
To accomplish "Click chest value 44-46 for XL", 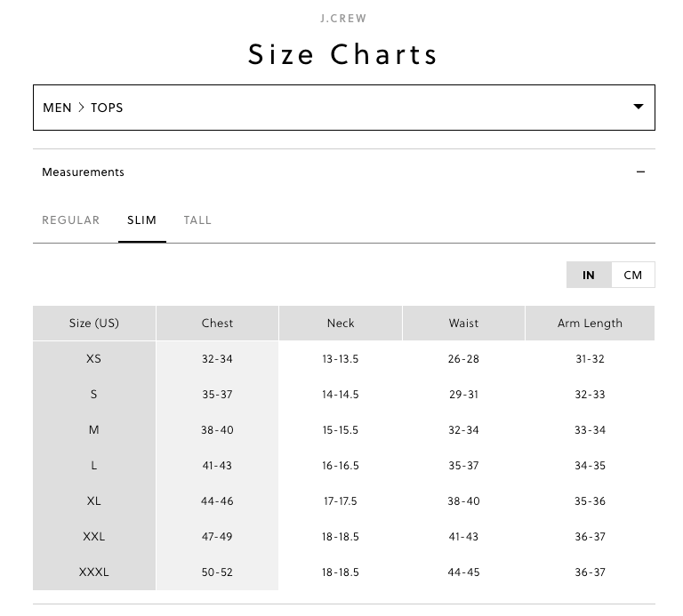I will click(217, 501).
